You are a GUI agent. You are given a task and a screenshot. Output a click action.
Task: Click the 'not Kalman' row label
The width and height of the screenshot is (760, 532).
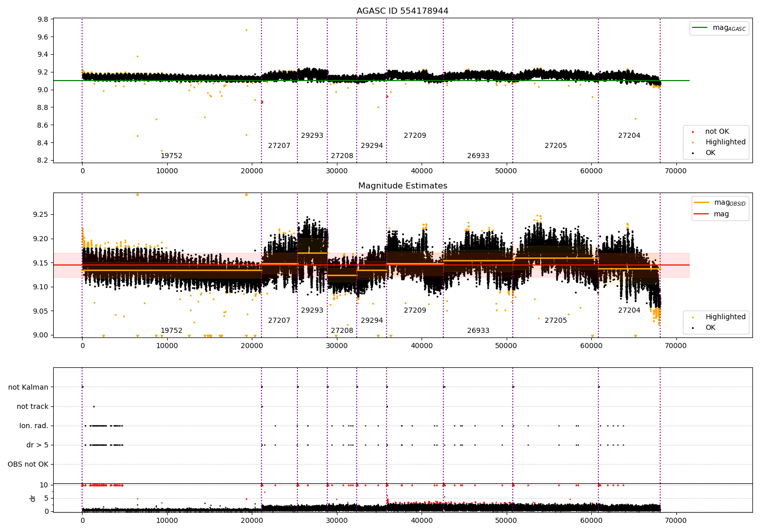click(x=28, y=387)
